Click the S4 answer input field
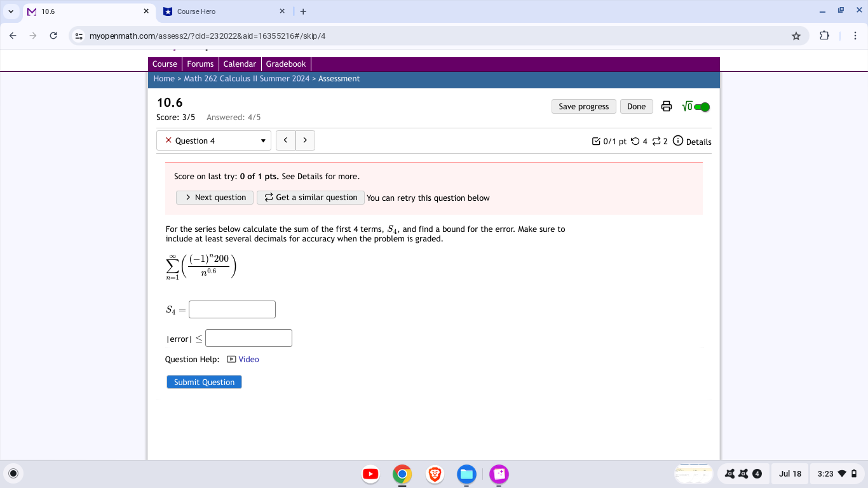Image resolution: width=868 pixels, height=488 pixels. tap(232, 309)
